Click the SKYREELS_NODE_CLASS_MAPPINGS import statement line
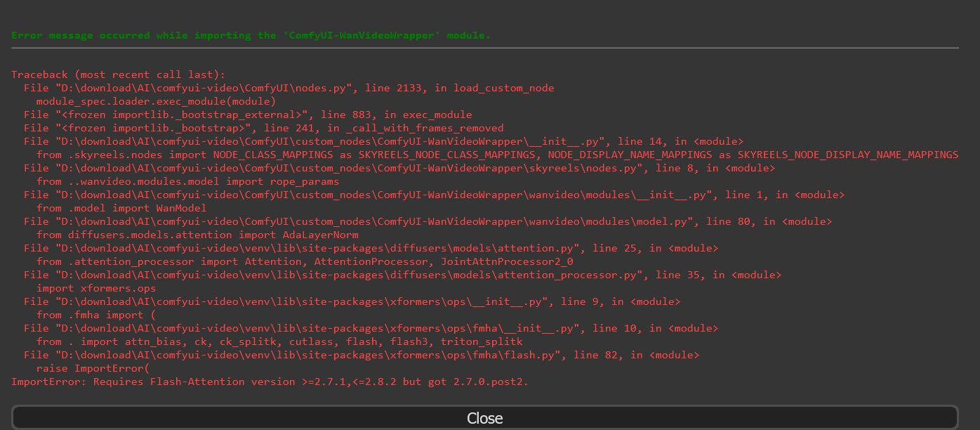This screenshot has height=430, width=980. click(497, 155)
